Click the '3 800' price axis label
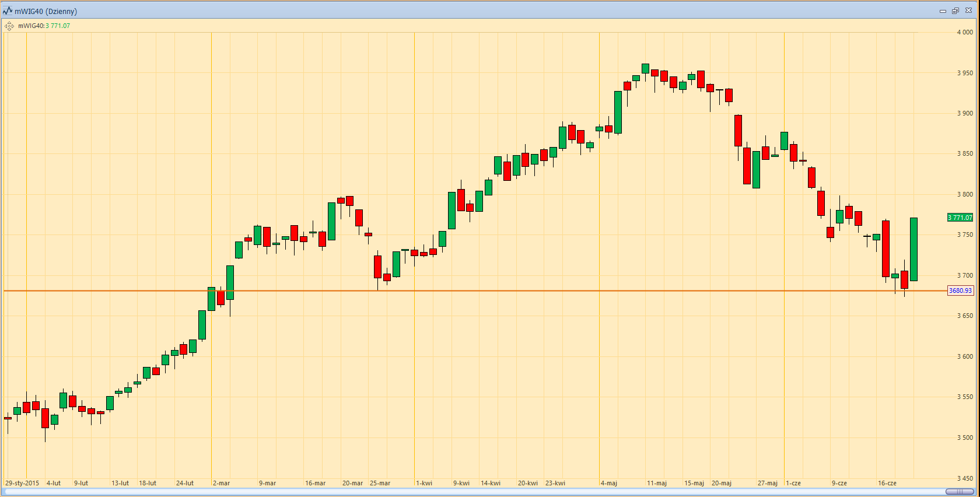The image size is (980, 497). [965, 194]
